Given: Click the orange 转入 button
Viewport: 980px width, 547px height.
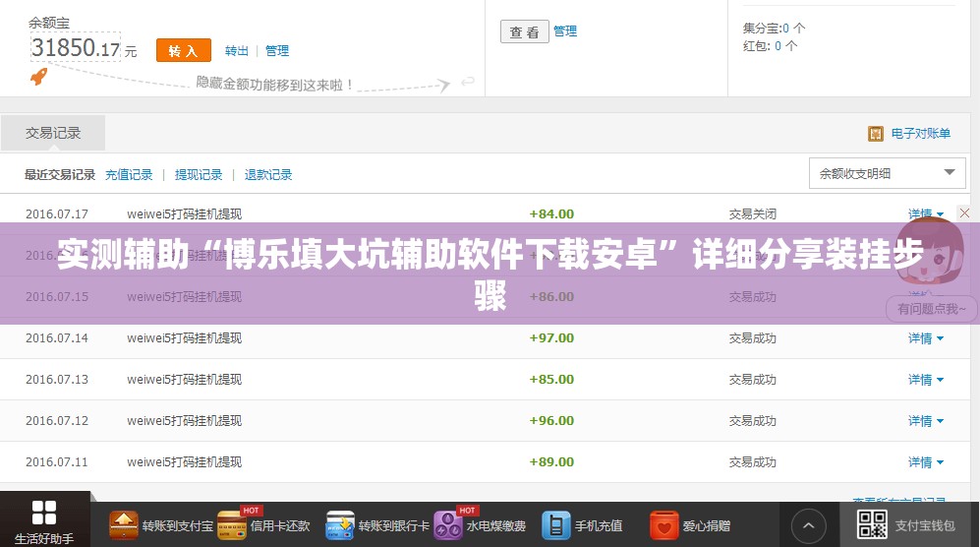Looking at the screenshot, I should 183,51.
